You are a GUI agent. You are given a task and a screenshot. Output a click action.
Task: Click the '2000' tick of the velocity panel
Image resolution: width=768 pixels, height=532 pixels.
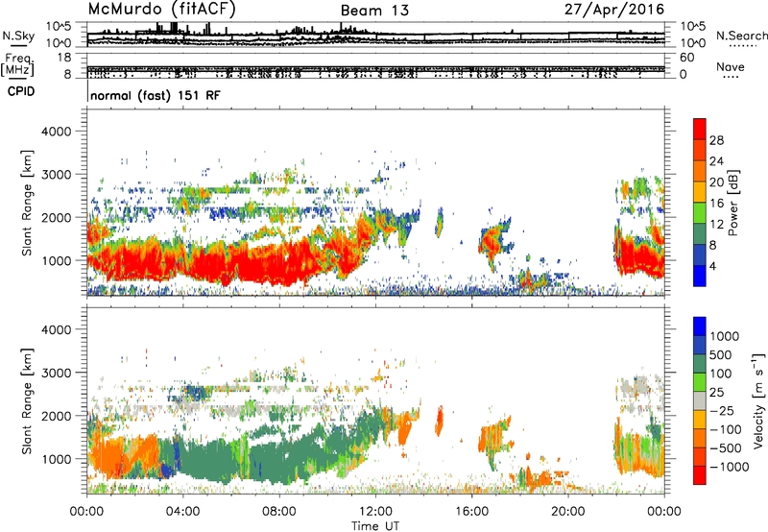pos(57,416)
